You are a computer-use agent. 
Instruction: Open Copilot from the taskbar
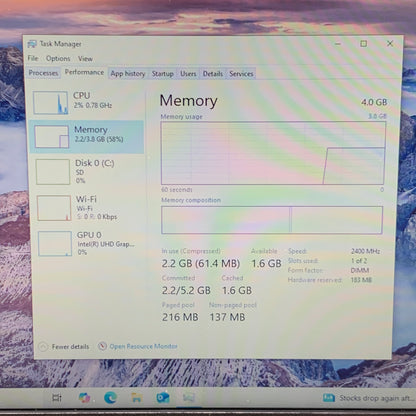[x=84, y=398]
